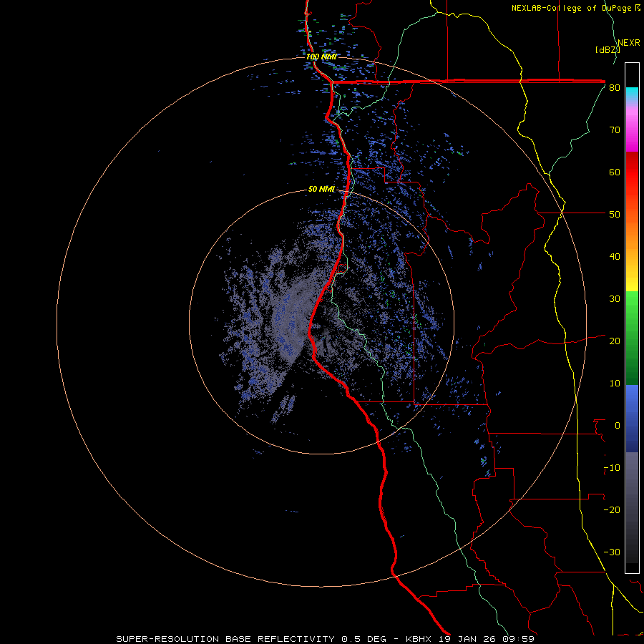Click the -30 value on the dBZ scale

coord(612,552)
